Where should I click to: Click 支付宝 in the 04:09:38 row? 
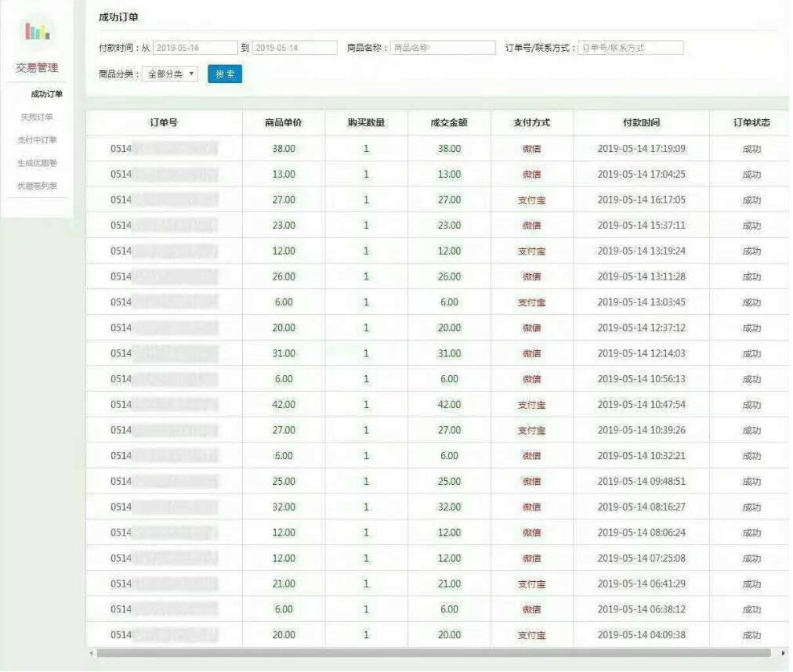tap(531, 635)
